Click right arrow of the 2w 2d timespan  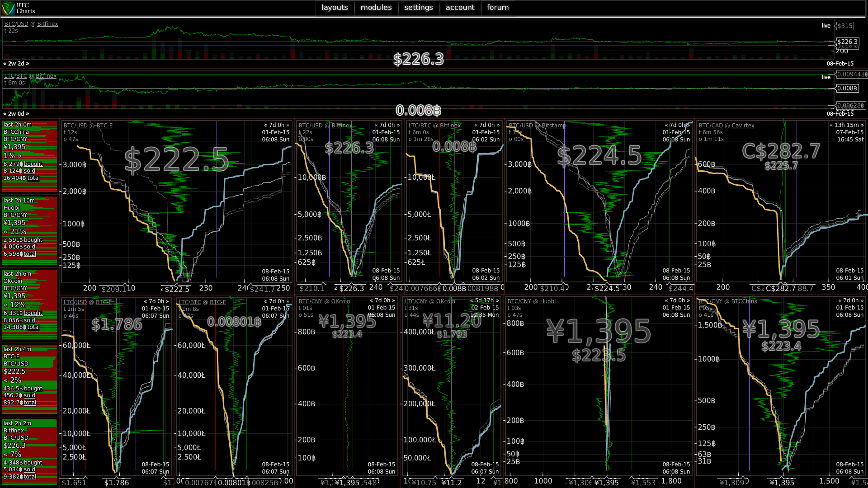click(27, 64)
